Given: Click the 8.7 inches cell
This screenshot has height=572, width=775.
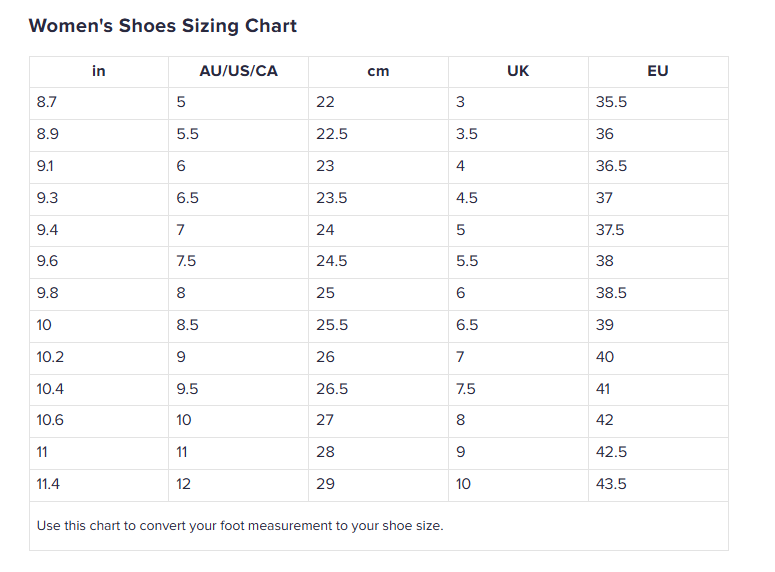Looking at the screenshot, I should 47,102.
